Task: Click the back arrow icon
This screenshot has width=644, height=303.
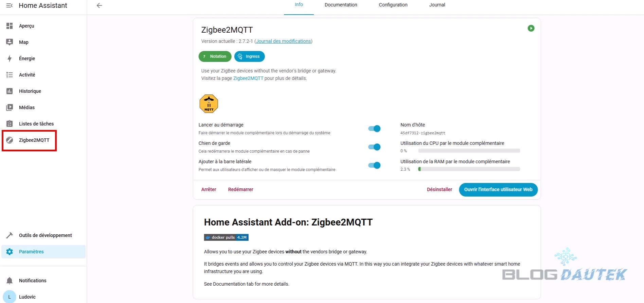Action: tap(99, 5)
